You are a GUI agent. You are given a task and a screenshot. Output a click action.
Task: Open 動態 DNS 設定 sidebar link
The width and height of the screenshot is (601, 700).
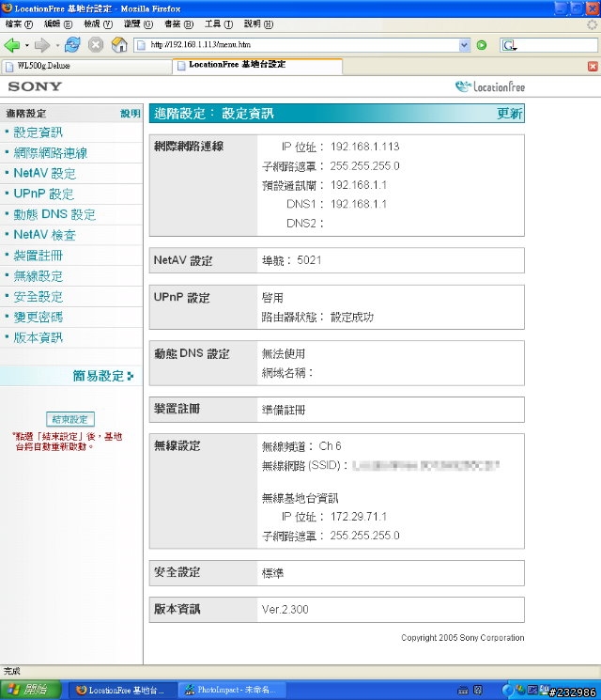(x=54, y=215)
